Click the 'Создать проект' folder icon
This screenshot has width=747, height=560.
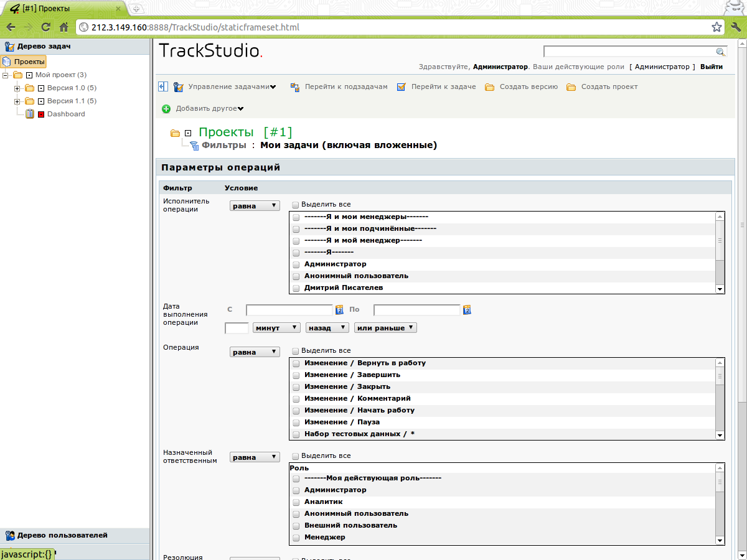(x=571, y=87)
